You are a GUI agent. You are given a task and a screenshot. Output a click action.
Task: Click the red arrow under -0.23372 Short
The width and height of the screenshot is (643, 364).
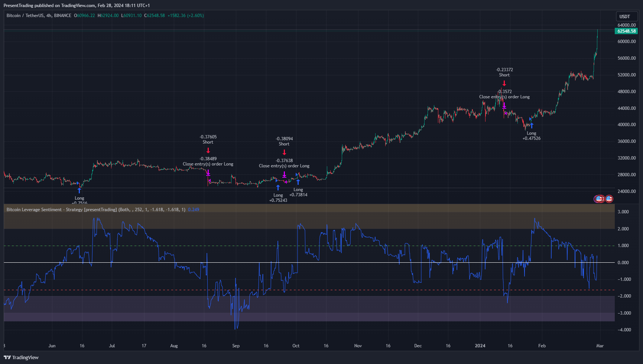pyautogui.click(x=504, y=83)
